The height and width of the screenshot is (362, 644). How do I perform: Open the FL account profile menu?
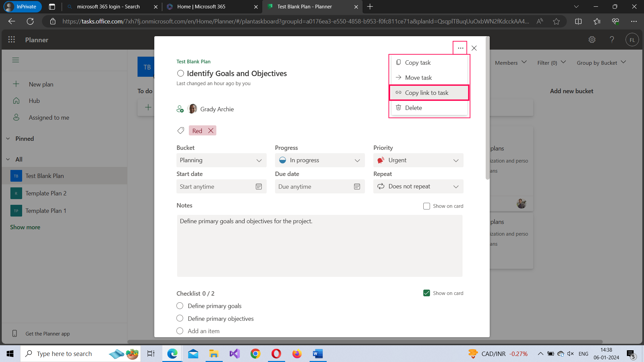click(632, 40)
